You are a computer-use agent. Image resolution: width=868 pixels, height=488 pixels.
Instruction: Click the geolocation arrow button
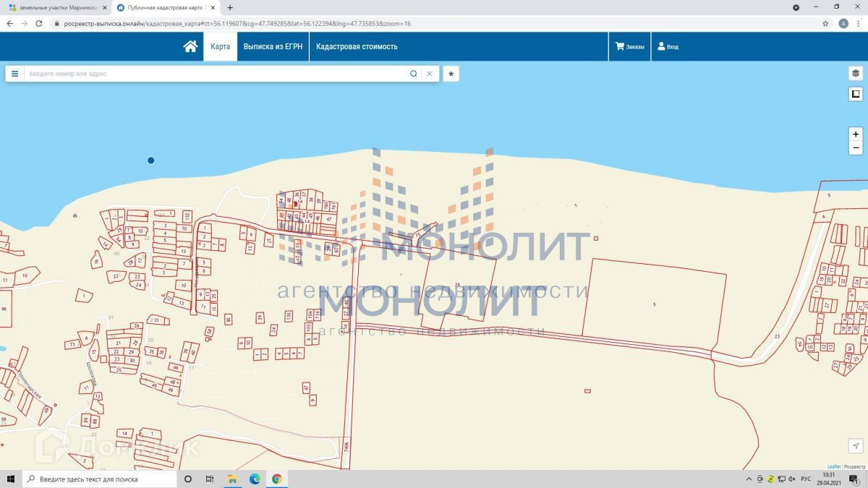[x=856, y=445]
